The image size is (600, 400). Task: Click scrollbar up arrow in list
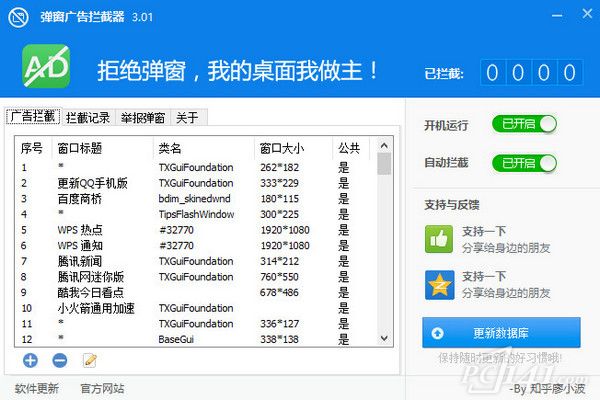tap(384, 145)
